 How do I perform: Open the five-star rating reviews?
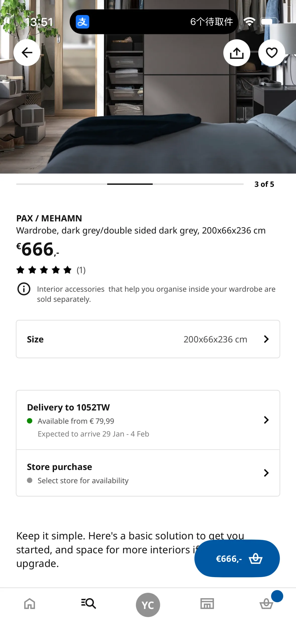click(51, 270)
